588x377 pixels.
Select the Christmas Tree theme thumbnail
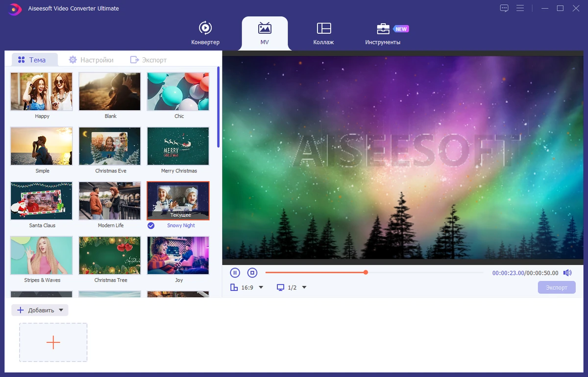(110, 256)
